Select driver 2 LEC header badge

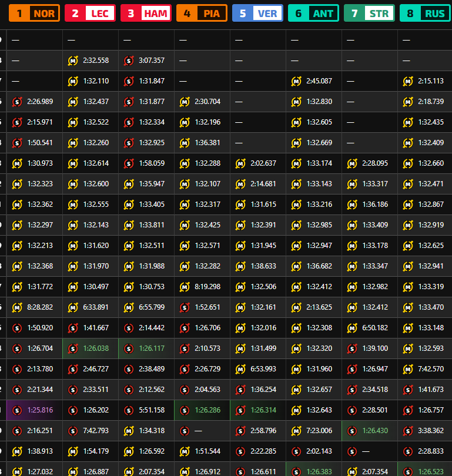[90, 13]
